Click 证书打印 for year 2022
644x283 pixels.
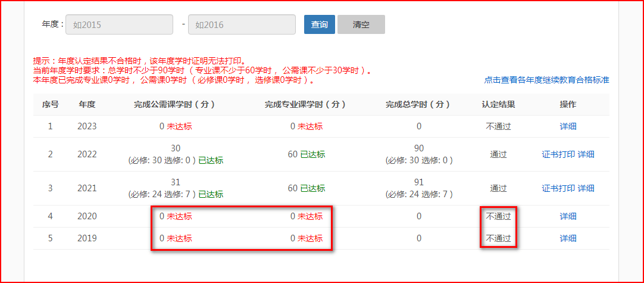[x=558, y=155]
